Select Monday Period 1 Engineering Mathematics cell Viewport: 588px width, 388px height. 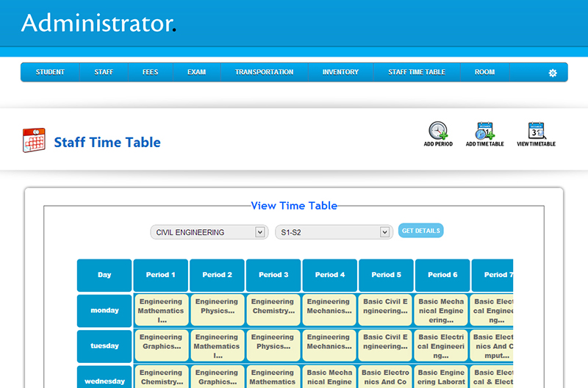[161, 311]
